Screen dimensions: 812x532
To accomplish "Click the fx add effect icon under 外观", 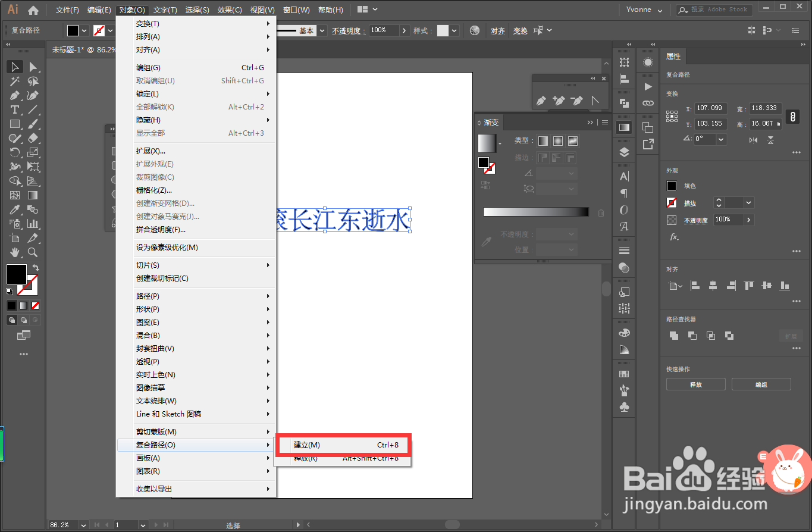I will click(673, 236).
